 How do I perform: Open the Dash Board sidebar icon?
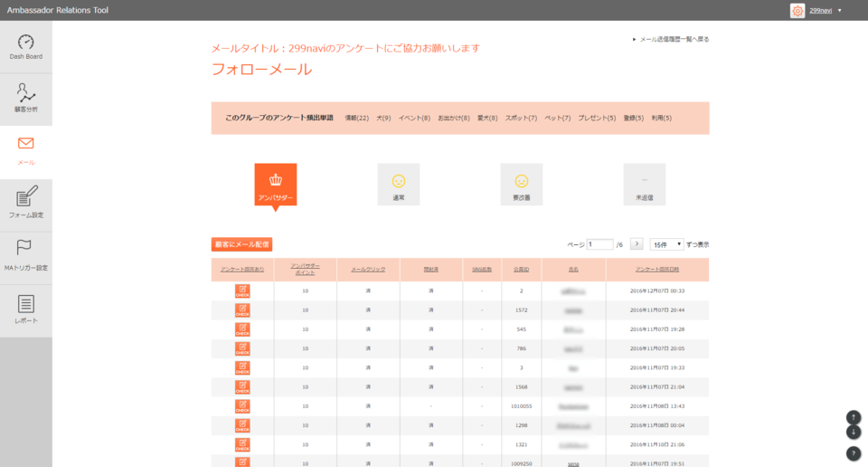point(25,47)
